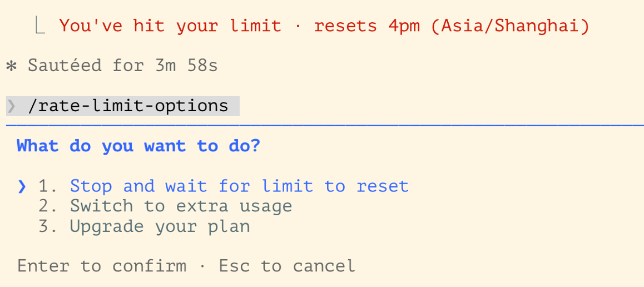Click the blue selection arrow beside option 1
The image size is (644, 287).
click(x=22, y=186)
